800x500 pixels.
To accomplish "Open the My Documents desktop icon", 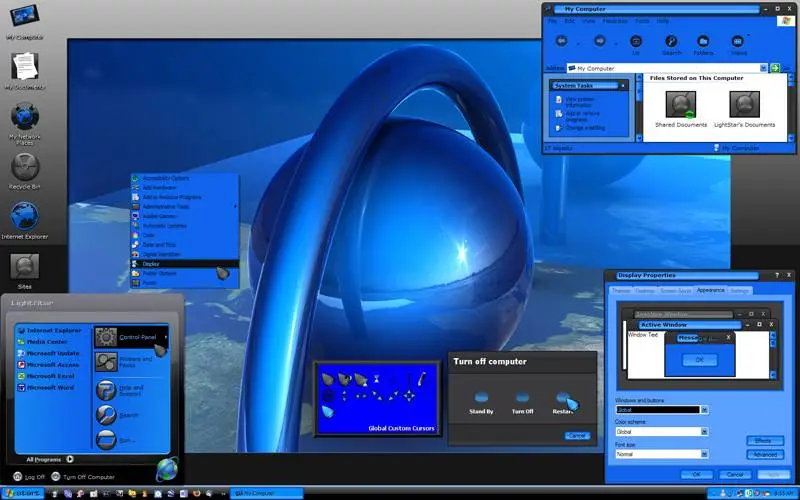I will (24, 66).
